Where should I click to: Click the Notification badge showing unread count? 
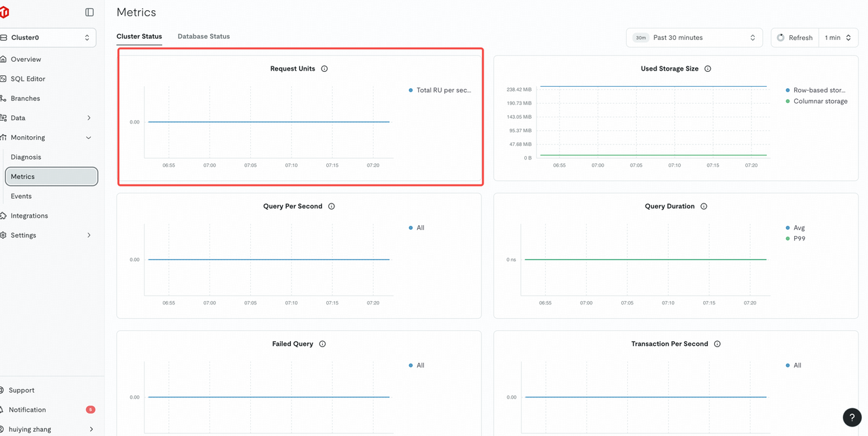(90, 410)
